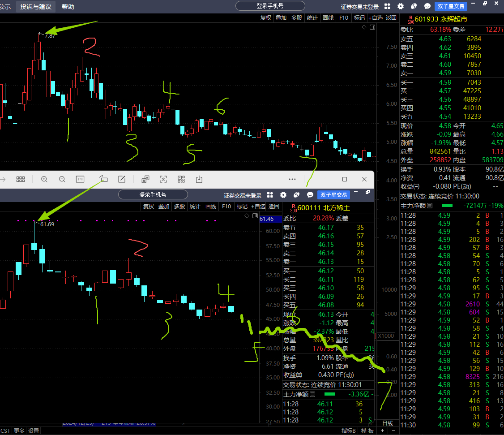Select 复权 in lower chart toolbar
Viewport: 504px width, 435px height.
[x=149, y=206]
